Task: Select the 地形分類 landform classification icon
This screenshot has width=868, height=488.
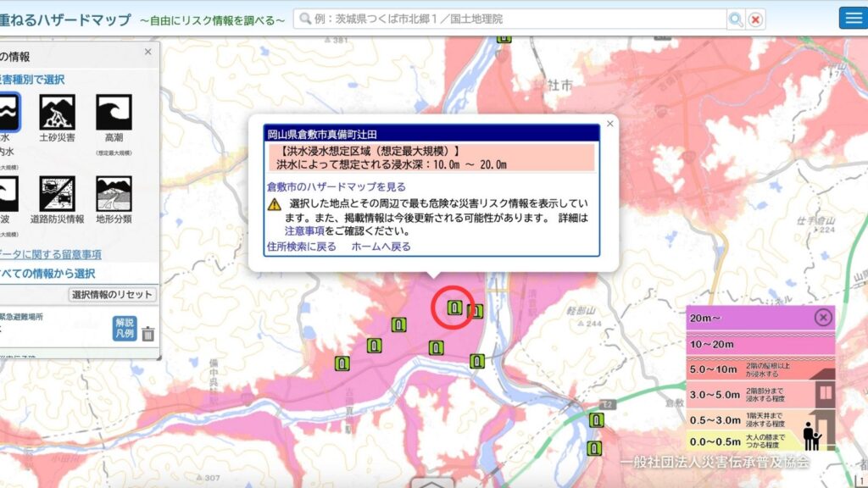Action: tap(114, 194)
